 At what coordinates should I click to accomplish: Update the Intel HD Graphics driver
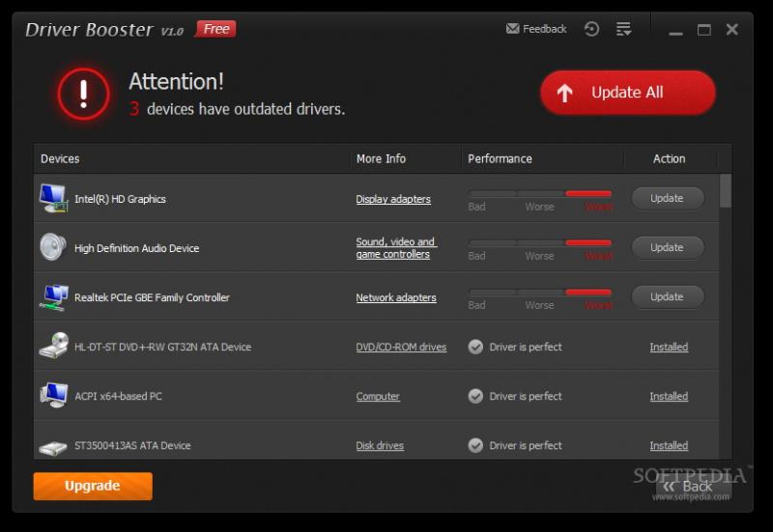click(x=668, y=199)
